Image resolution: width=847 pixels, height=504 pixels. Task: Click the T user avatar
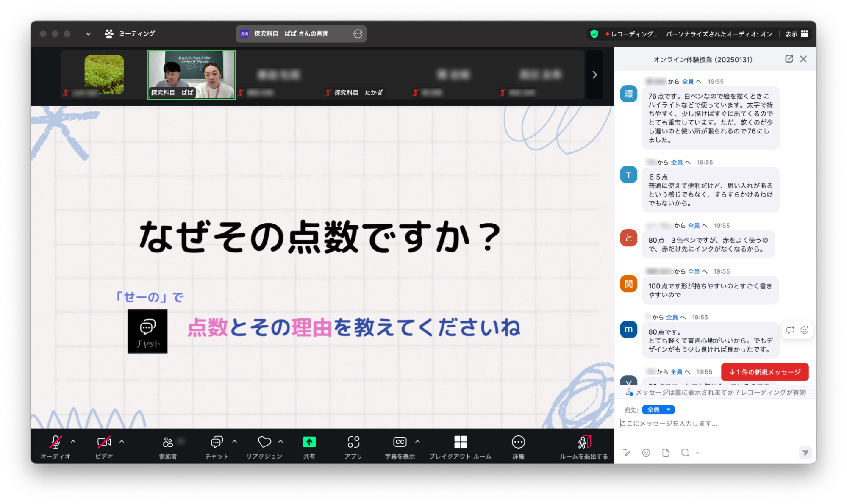[x=628, y=174]
